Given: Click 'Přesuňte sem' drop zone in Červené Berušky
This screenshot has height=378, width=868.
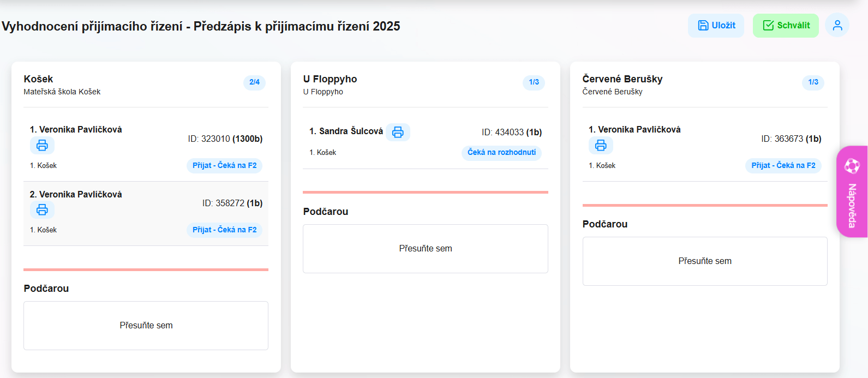Looking at the screenshot, I should [x=704, y=261].
